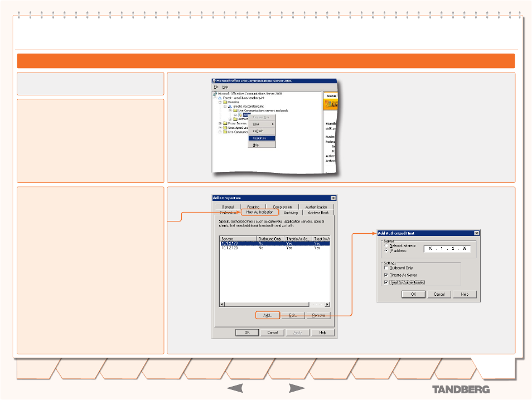Select the Network address radio button
The image size is (532, 400).
point(386,245)
